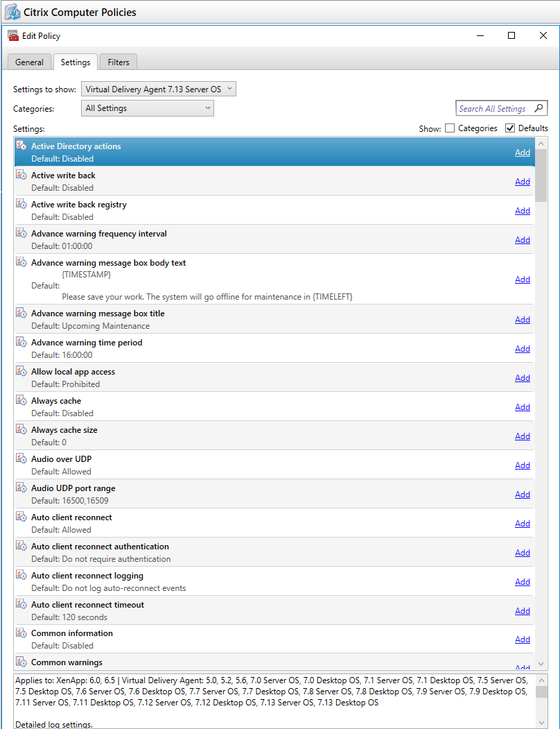Open the Settings to show dropdown
Image resolution: width=560 pixels, height=729 pixels.
pyautogui.click(x=159, y=89)
